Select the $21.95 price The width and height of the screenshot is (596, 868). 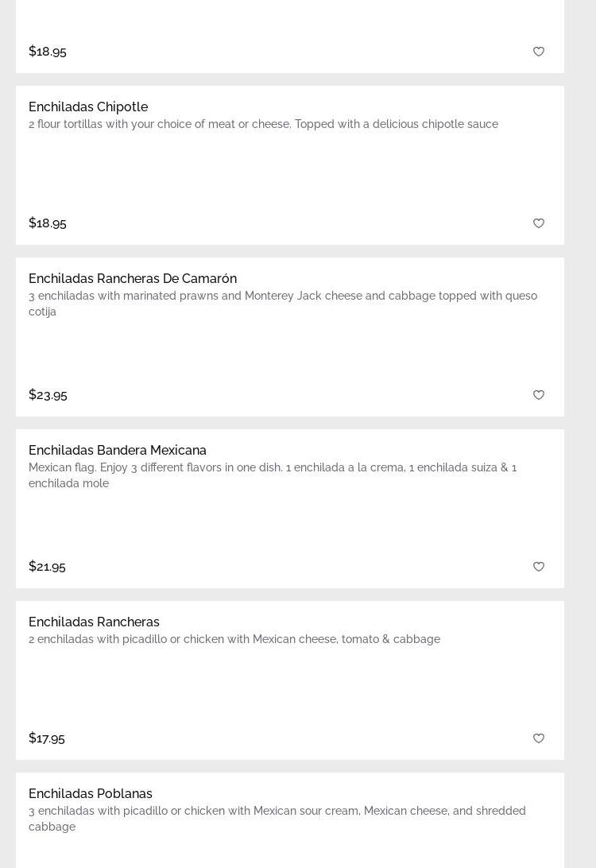(47, 566)
